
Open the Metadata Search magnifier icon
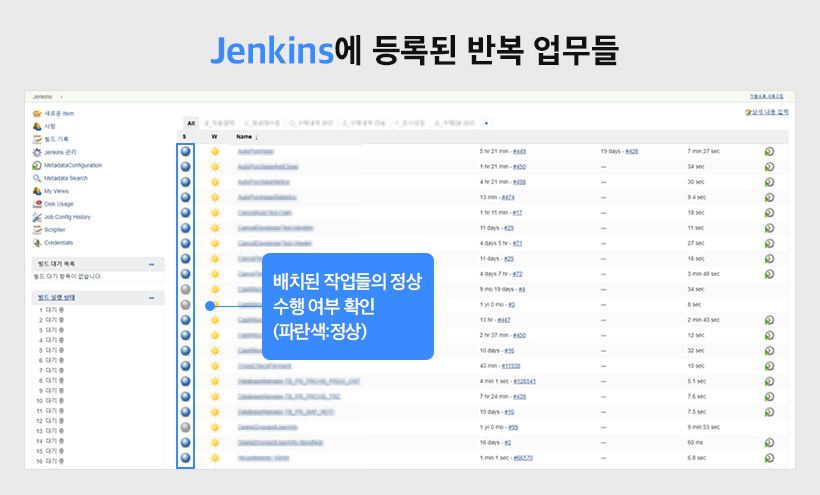[37, 178]
